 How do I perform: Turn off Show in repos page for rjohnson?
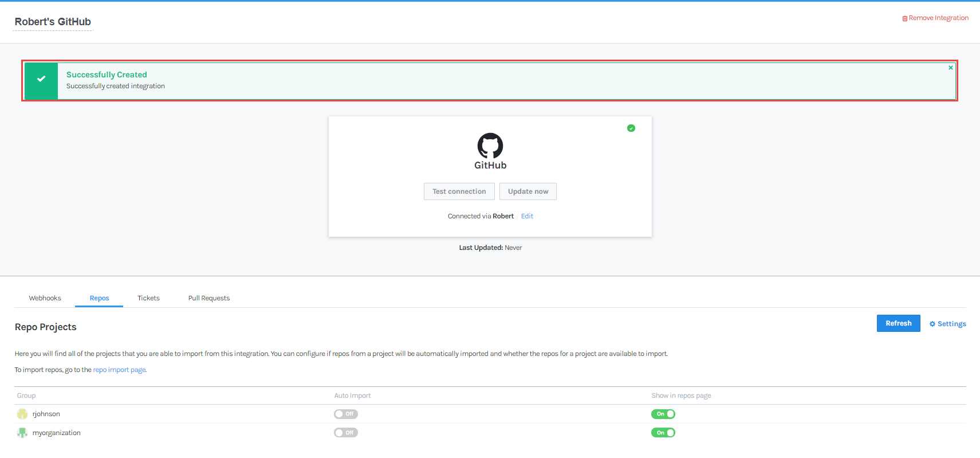pos(663,414)
